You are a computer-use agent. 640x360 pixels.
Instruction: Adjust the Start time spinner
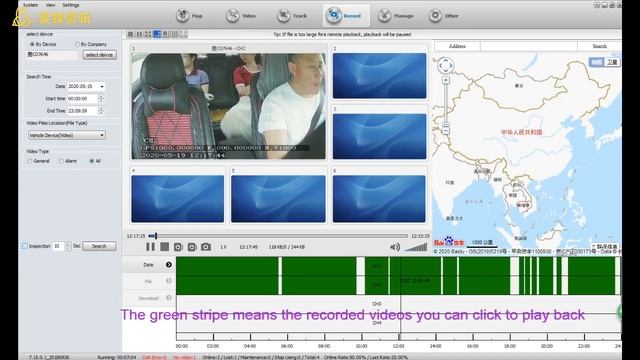click(101, 99)
